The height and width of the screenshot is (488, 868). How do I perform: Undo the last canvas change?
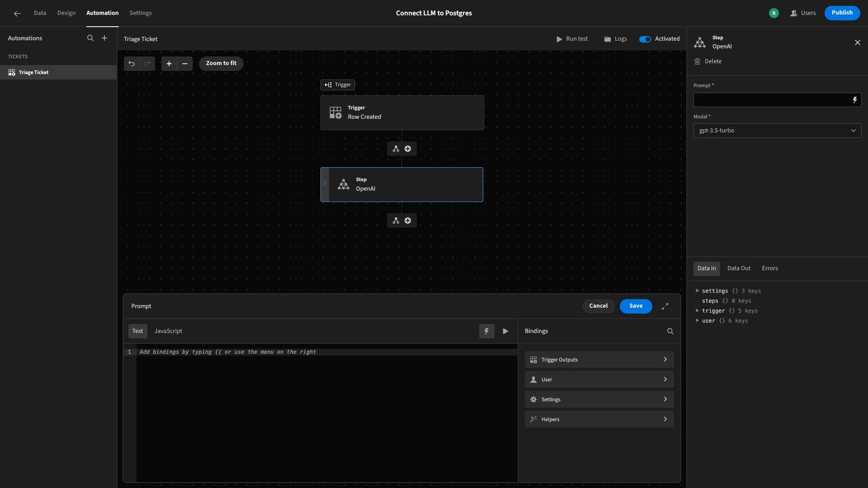tap(132, 64)
